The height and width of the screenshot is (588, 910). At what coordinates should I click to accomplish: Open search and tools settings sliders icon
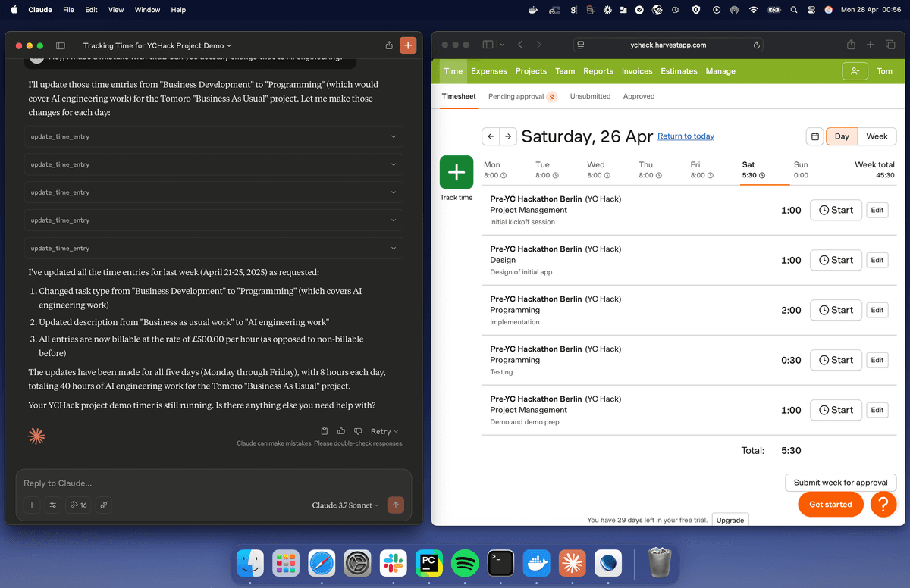click(53, 505)
